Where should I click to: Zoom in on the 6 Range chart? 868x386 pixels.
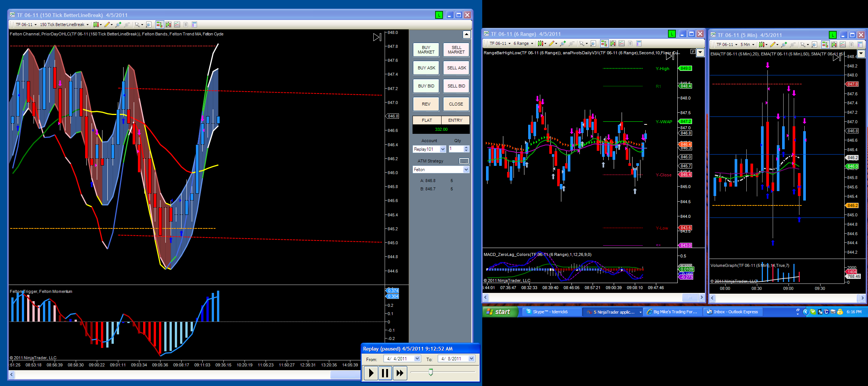pyautogui.click(x=563, y=43)
